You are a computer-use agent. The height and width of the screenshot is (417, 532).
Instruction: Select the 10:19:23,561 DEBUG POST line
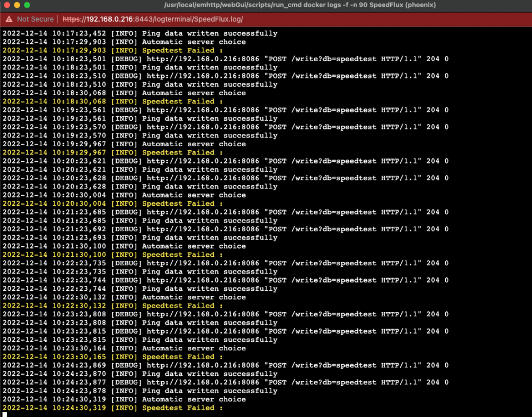pyautogui.click(x=226, y=110)
